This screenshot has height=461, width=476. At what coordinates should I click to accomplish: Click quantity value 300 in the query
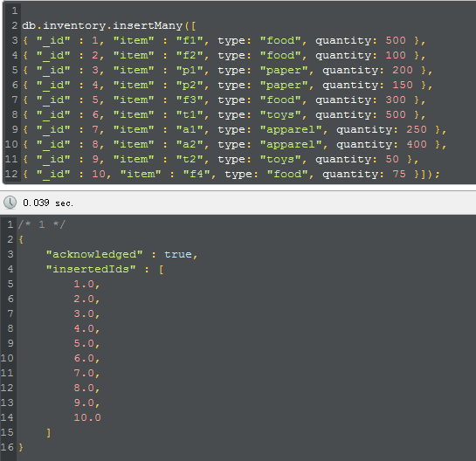click(x=396, y=100)
